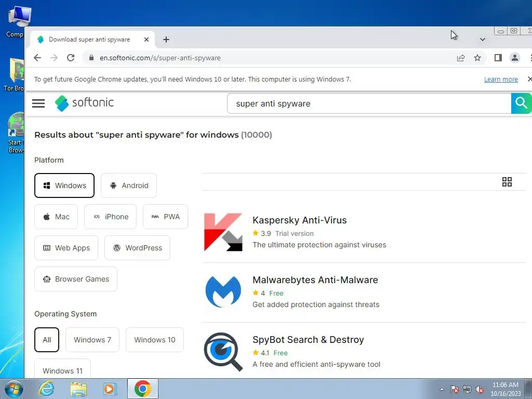Select the Download super anti spyware tab

[x=89, y=39]
